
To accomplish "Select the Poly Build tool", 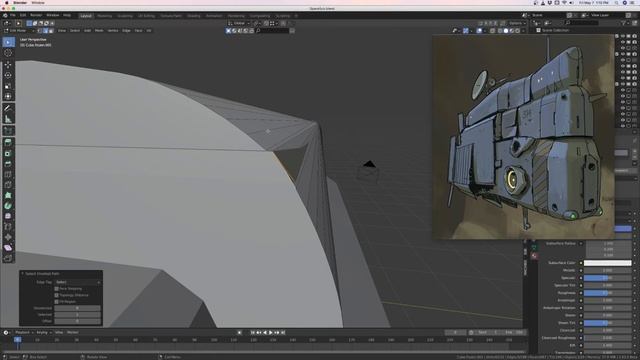I will click(8, 195).
